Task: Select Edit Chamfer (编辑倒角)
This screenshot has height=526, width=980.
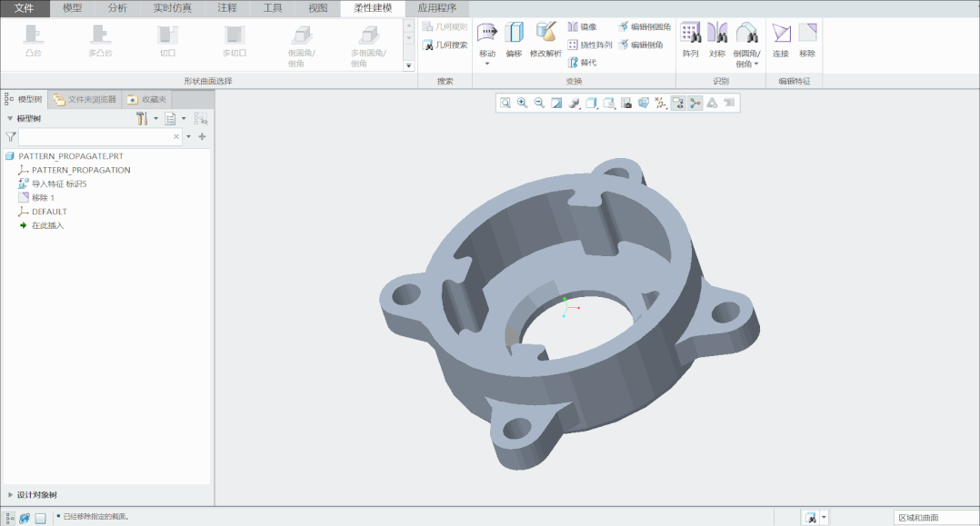Action: (x=640, y=45)
